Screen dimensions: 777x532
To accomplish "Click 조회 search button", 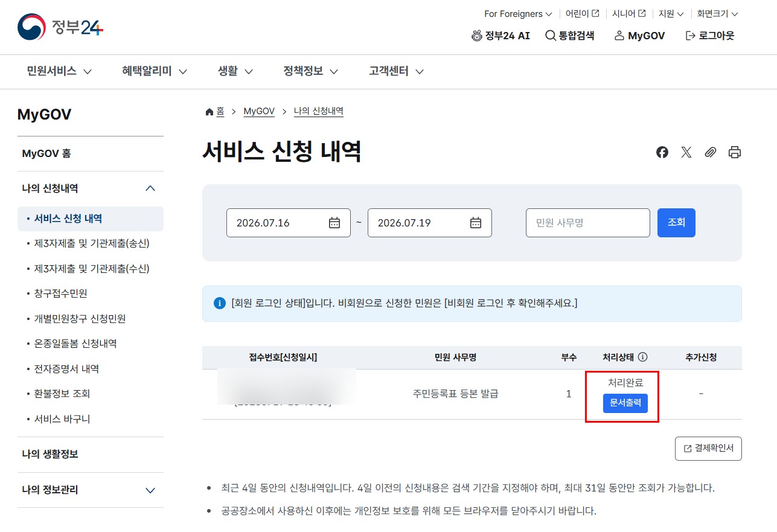I will [676, 223].
